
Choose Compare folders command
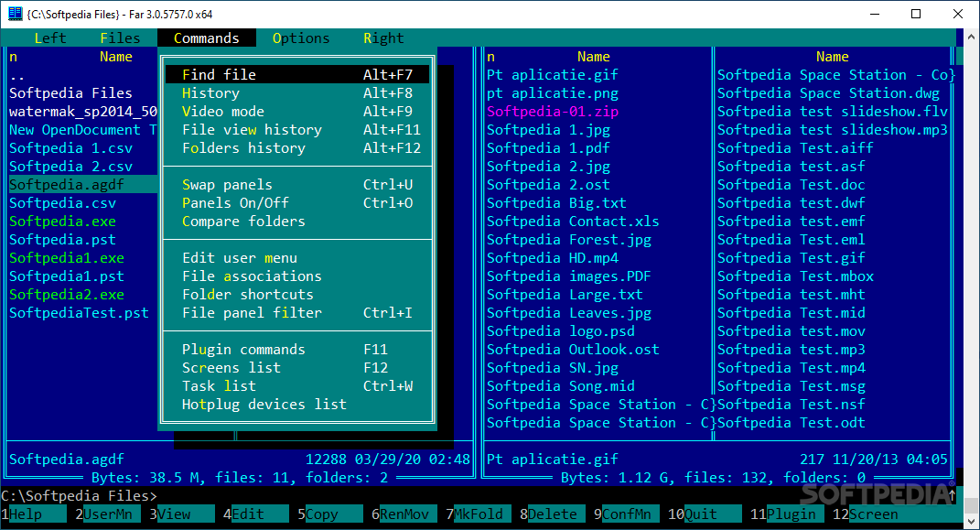click(x=297, y=222)
